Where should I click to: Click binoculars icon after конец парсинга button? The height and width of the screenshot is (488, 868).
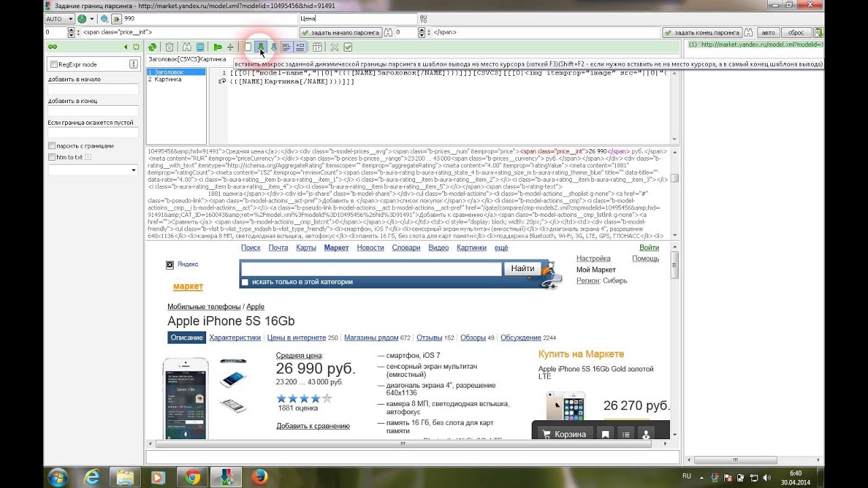coord(749,32)
